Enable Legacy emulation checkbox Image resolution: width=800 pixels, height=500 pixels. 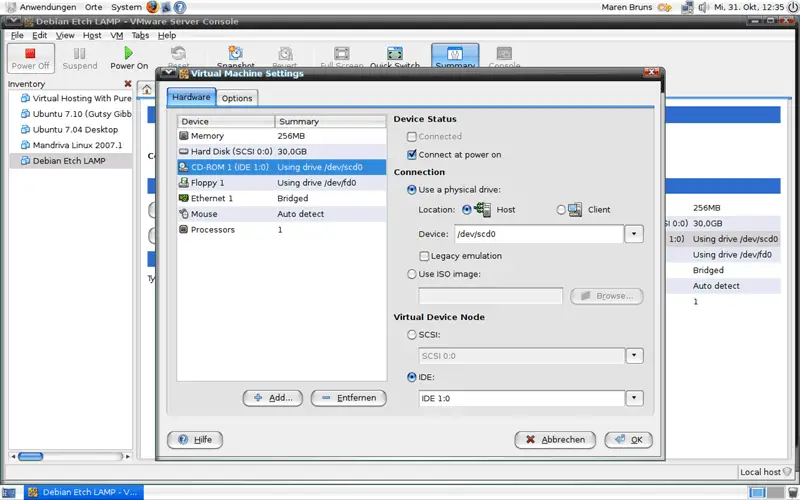click(424, 256)
